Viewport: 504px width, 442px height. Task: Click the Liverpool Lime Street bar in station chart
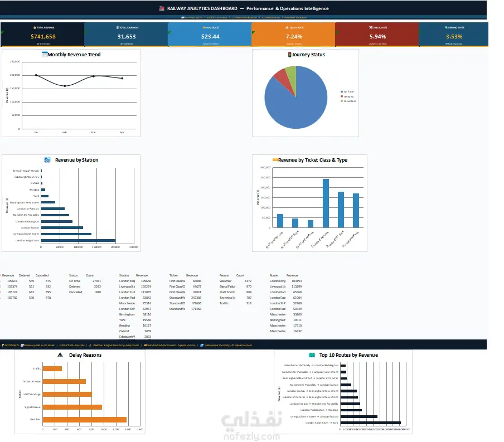[x=66, y=234]
